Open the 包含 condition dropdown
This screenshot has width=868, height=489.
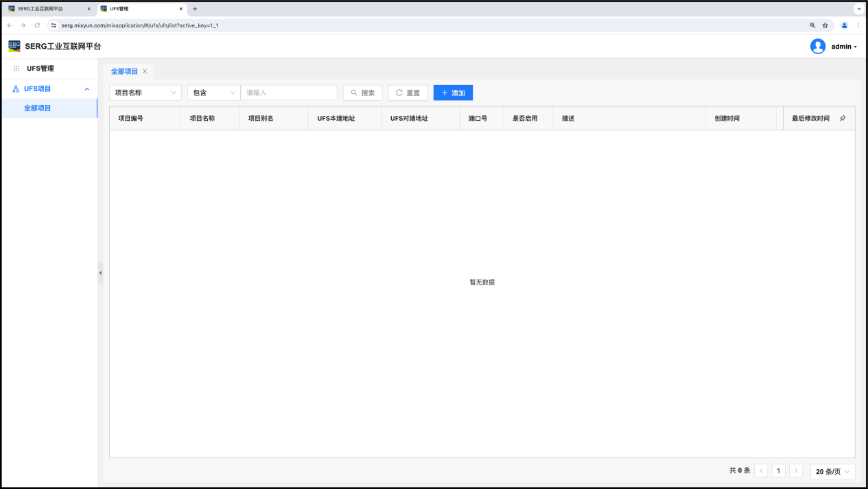[213, 93]
